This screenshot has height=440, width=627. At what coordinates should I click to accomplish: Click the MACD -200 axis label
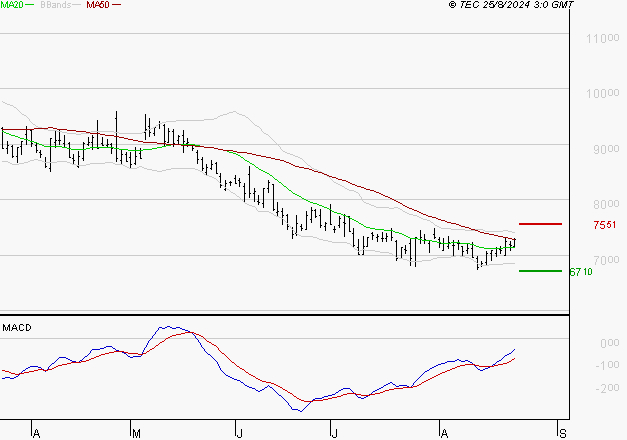coord(607,388)
